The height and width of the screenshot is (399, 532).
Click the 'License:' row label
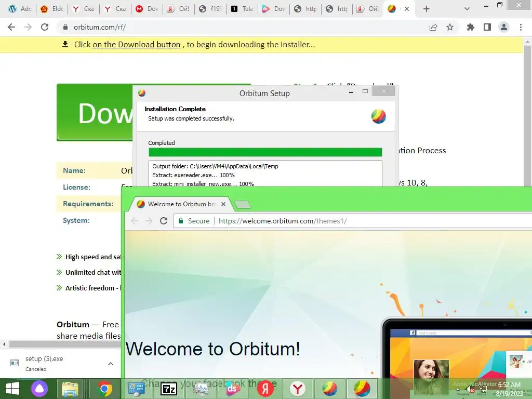pos(77,187)
